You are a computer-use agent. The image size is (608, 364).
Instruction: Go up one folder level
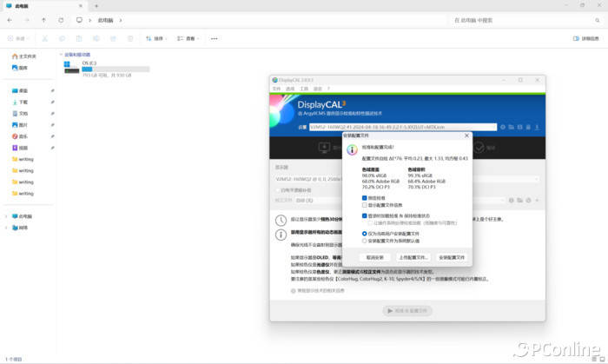(x=43, y=19)
